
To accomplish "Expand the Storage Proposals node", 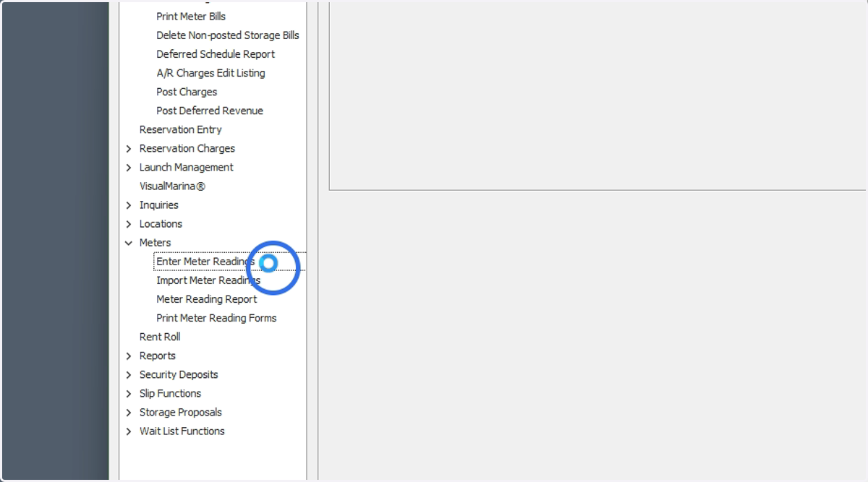I will 129,412.
